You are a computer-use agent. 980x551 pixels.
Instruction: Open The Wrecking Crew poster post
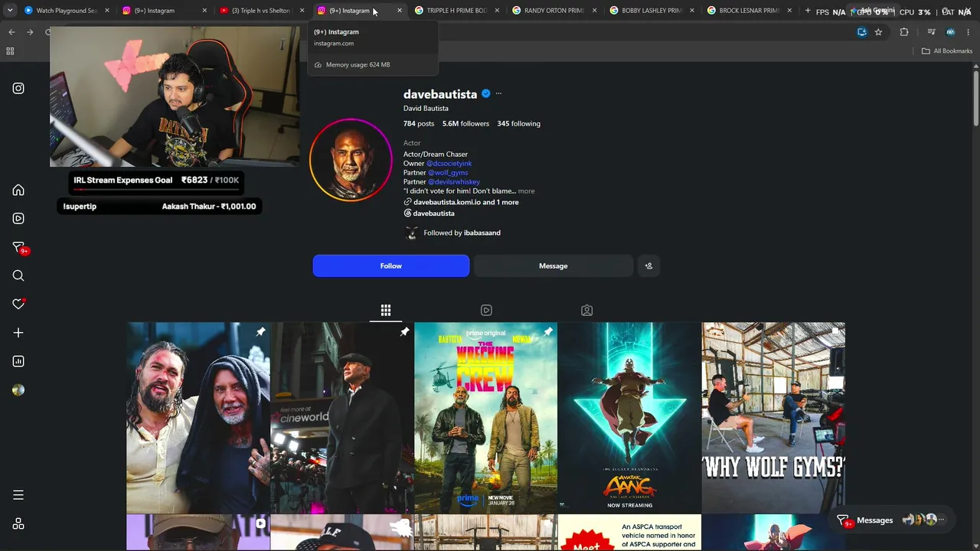(x=486, y=418)
